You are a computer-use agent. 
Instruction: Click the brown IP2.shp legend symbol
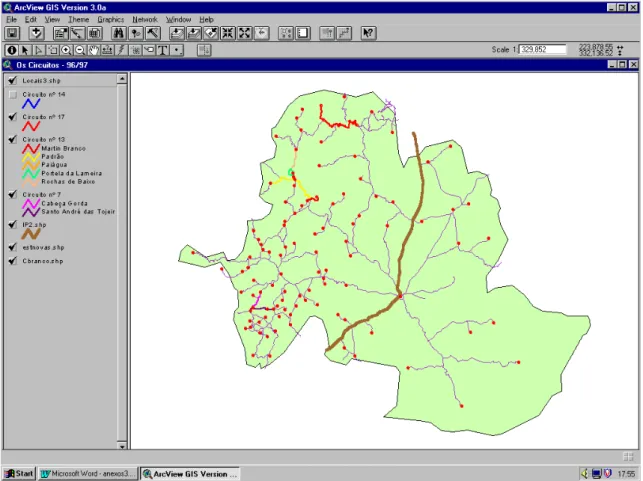point(31,234)
